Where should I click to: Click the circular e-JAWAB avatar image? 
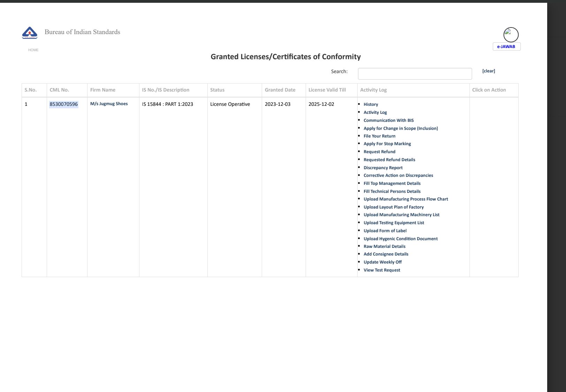tap(511, 35)
